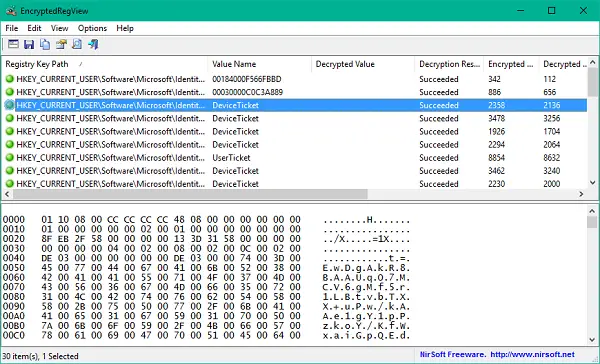Click the hex pane's scroll up arrow

(592, 211)
